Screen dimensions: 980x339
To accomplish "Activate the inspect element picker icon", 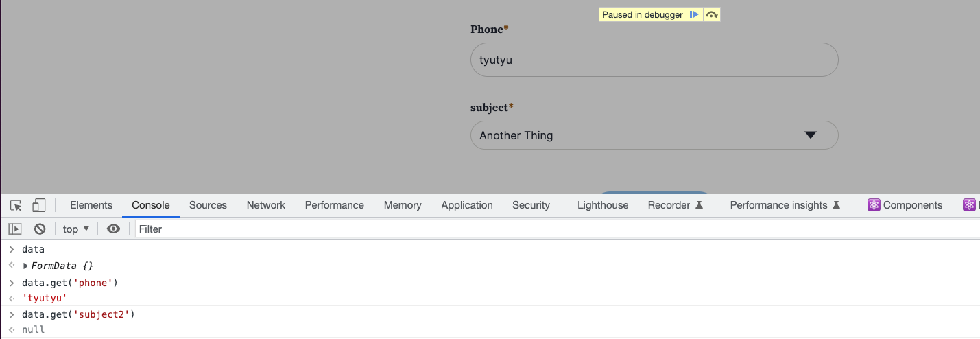I will [16, 205].
